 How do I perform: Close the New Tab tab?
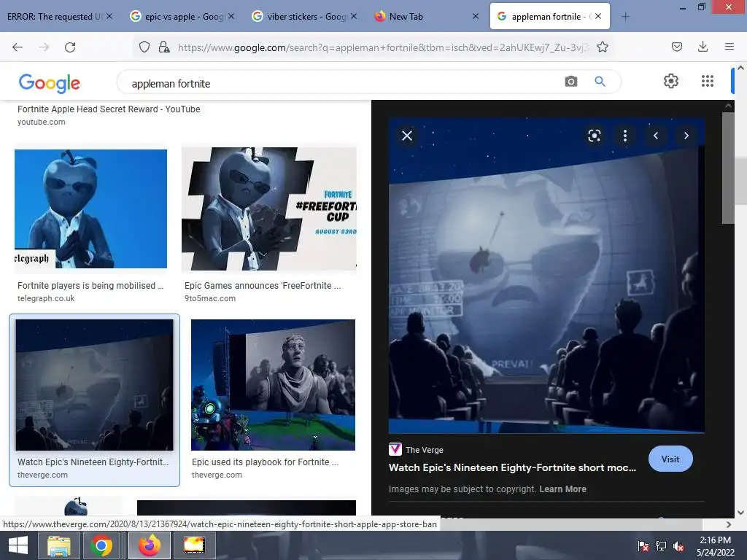pos(476,16)
